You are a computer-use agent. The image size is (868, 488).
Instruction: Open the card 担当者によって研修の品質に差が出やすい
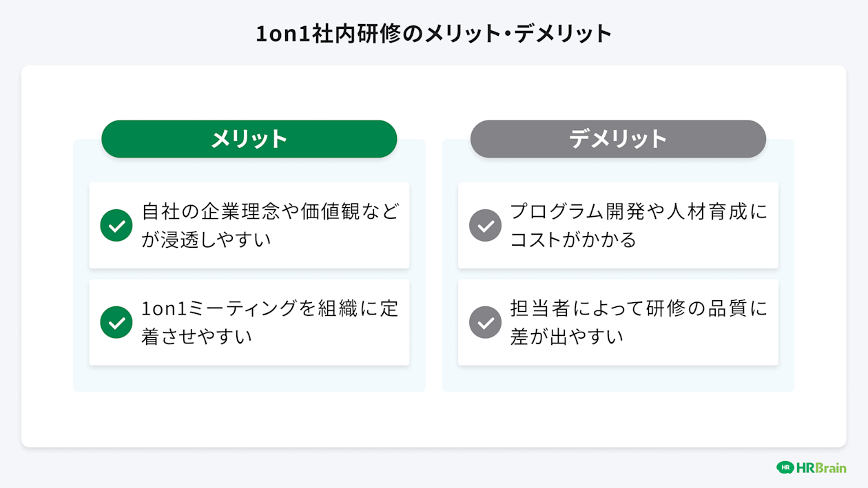point(618,322)
